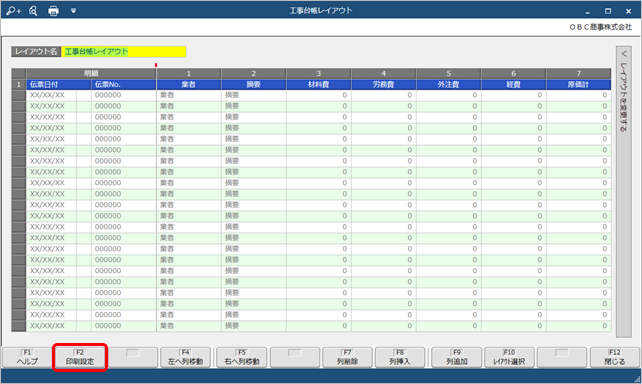This screenshot has width=642, height=384.
Task: Click the レイアウト名 label
Action: [36, 52]
